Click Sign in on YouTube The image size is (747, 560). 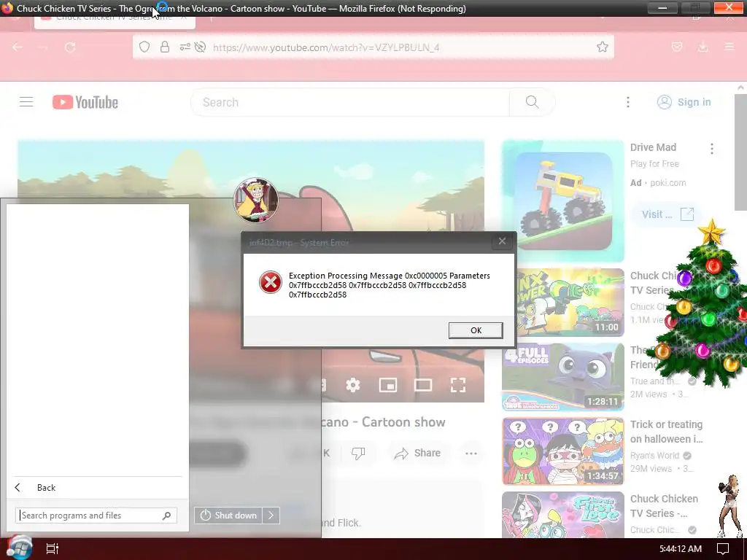[684, 102]
